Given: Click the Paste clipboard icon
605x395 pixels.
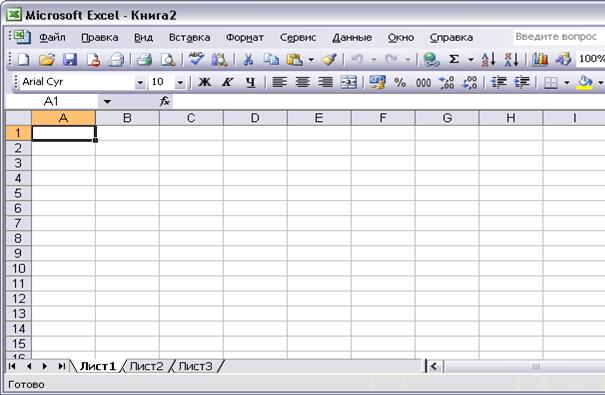Looking at the screenshot, I should [x=295, y=59].
